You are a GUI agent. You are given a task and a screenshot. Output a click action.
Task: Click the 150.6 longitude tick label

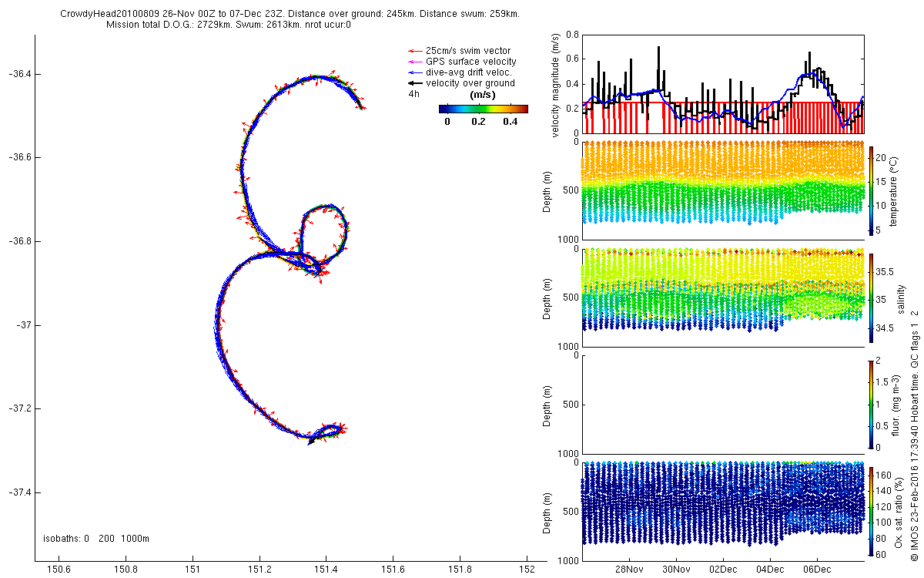[59, 570]
